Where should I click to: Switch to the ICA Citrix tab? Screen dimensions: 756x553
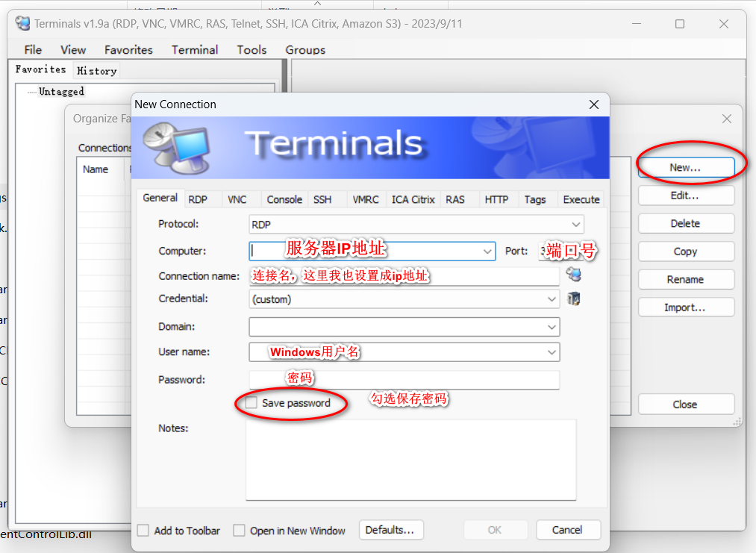point(413,199)
